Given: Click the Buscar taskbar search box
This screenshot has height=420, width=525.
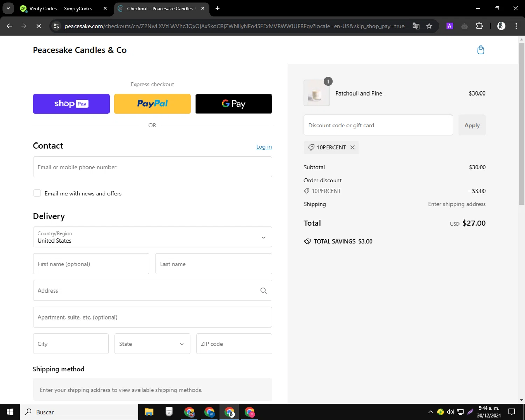Looking at the screenshot, I should (x=79, y=412).
